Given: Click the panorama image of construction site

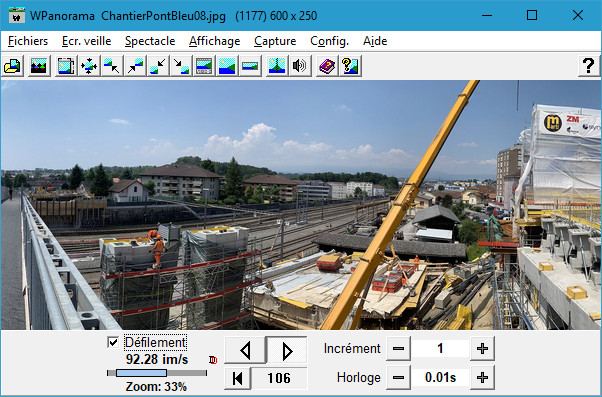Looking at the screenshot, I should coord(301,205).
